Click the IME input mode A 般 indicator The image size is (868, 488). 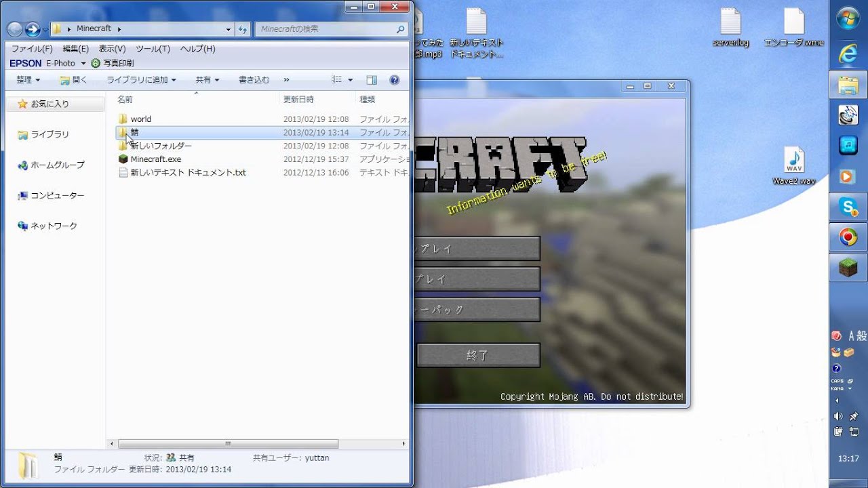(x=856, y=335)
